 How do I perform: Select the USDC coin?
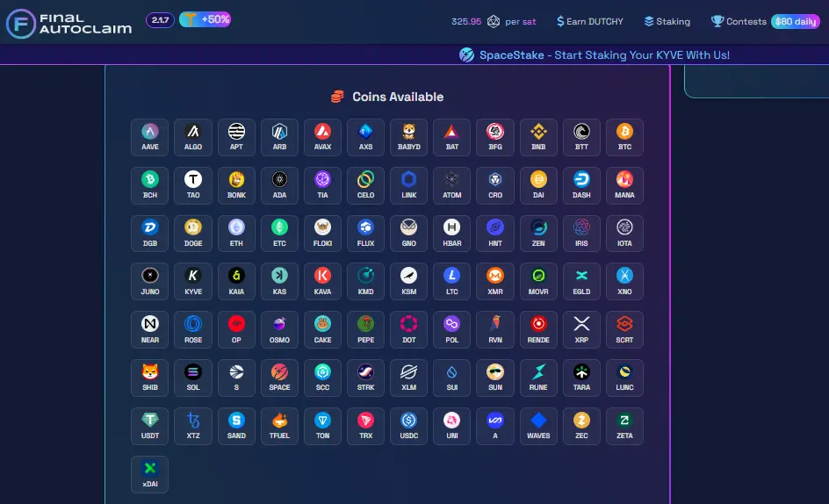click(x=408, y=426)
